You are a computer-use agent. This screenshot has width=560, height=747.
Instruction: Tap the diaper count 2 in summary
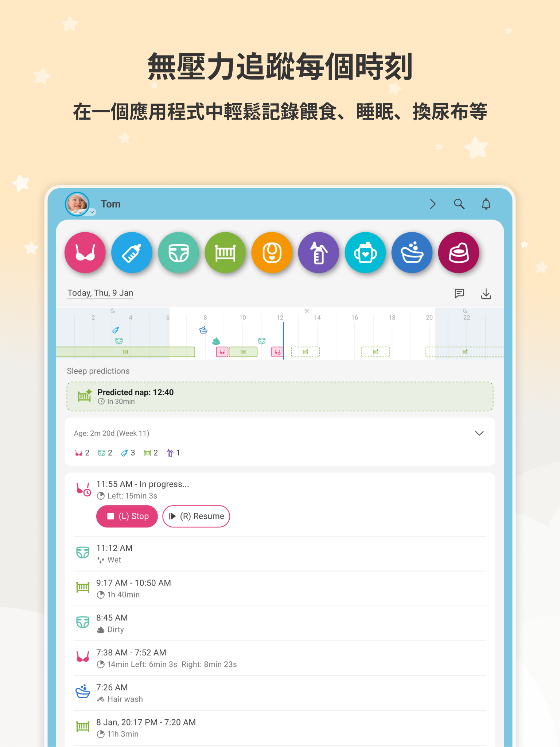point(105,453)
